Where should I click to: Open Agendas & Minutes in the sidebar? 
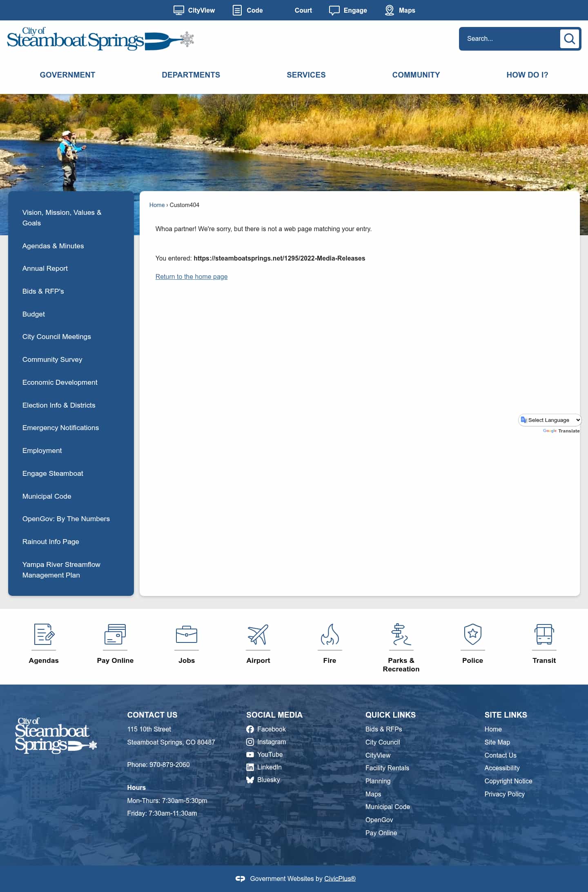pyautogui.click(x=53, y=246)
